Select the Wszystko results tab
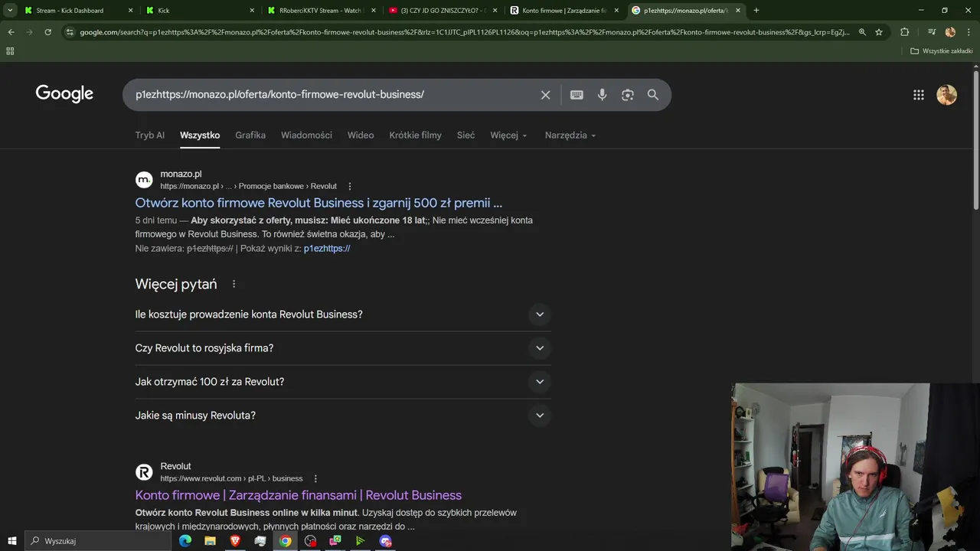This screenshot has height=551, width=980. 200,135
